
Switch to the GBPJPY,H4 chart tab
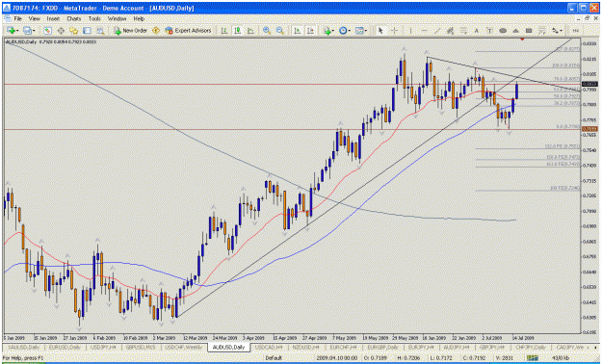[x=491, y=347]
